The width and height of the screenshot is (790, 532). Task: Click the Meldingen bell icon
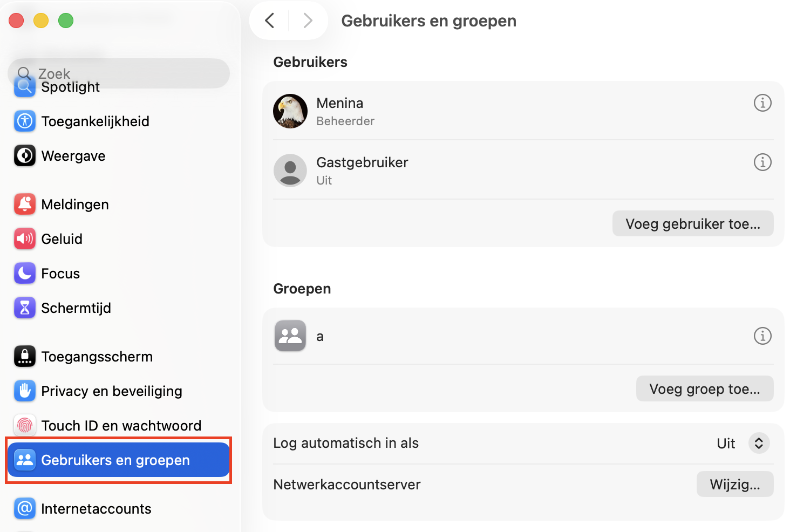[24, 204]
